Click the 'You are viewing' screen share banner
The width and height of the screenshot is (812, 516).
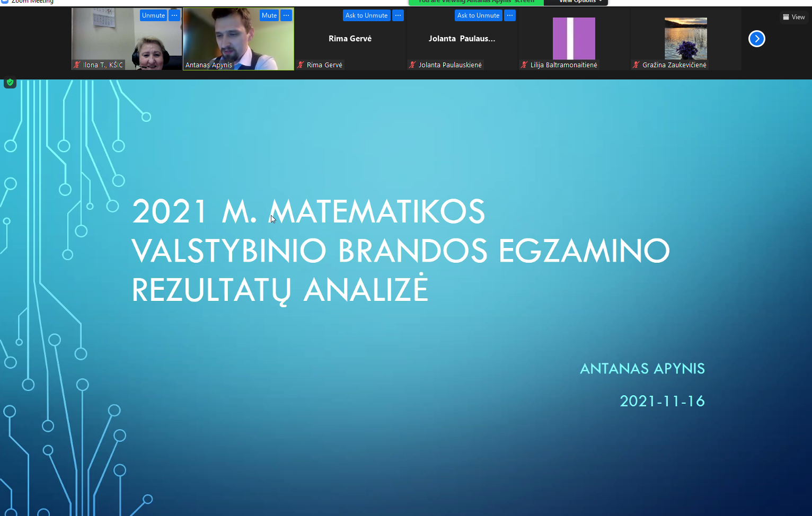point(476,2)
